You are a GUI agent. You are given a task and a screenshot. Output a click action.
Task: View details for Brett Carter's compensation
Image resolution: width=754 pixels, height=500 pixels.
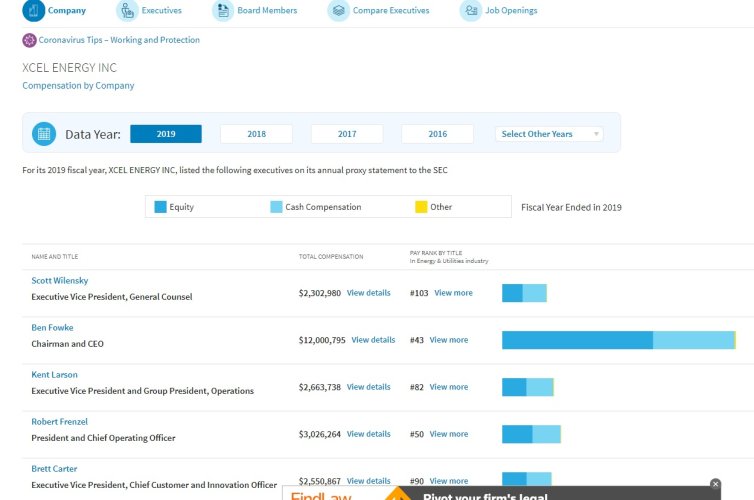[x=369, y=481]
